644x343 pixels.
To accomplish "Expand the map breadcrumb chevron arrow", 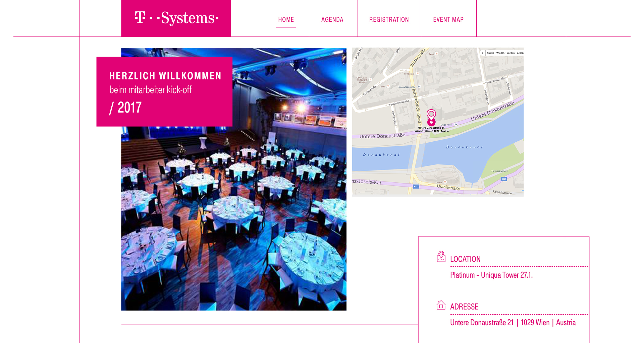I will 482,53.
